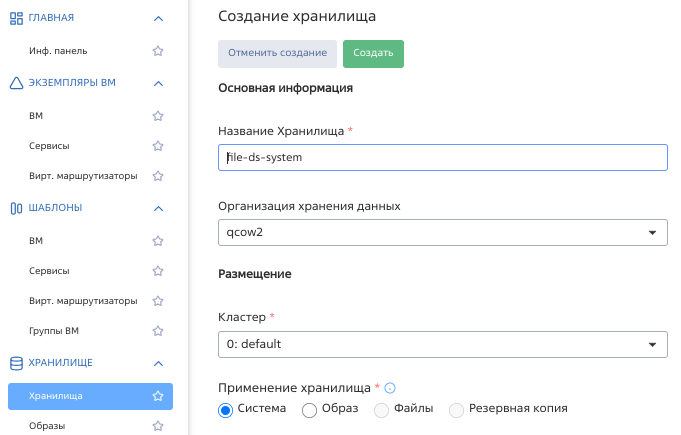Open Образы sidebar item
The image size is (681, 435).
(x=47, y=426)
